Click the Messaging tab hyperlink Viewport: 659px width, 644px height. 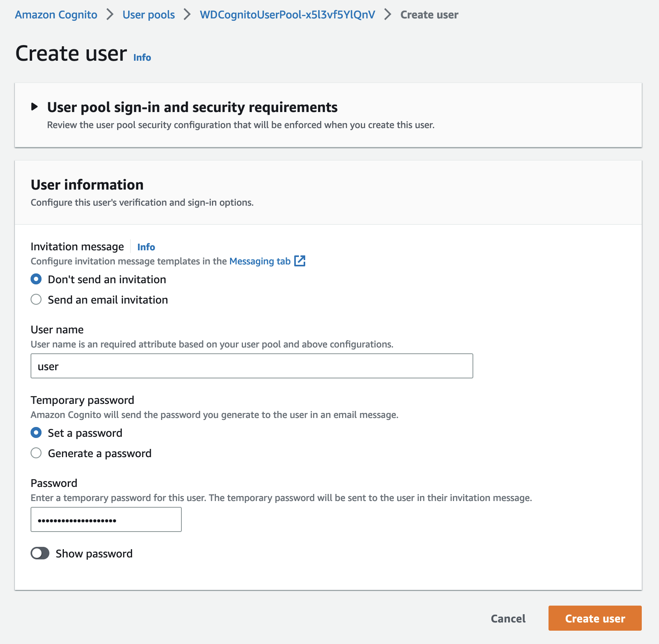pyautogui.click(x=259, y=261)
